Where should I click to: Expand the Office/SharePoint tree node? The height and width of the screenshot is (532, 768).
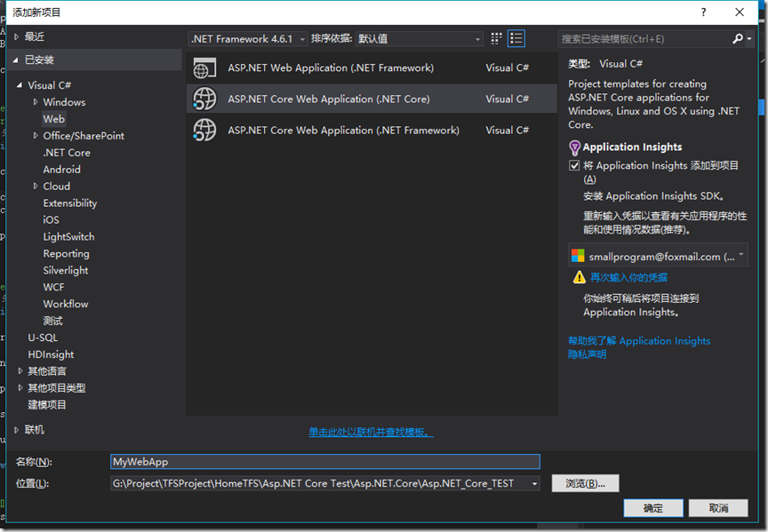pos(36,136)
